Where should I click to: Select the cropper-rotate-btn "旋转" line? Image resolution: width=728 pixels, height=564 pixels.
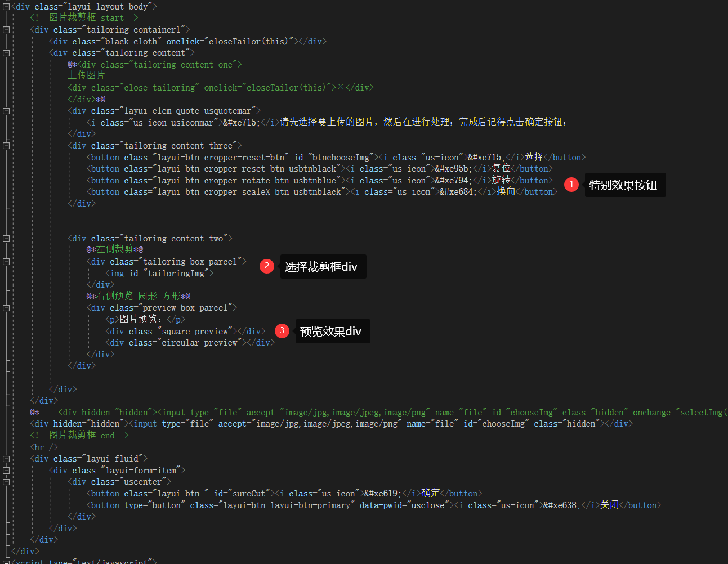pyautogui.click(x=320, y=181)
